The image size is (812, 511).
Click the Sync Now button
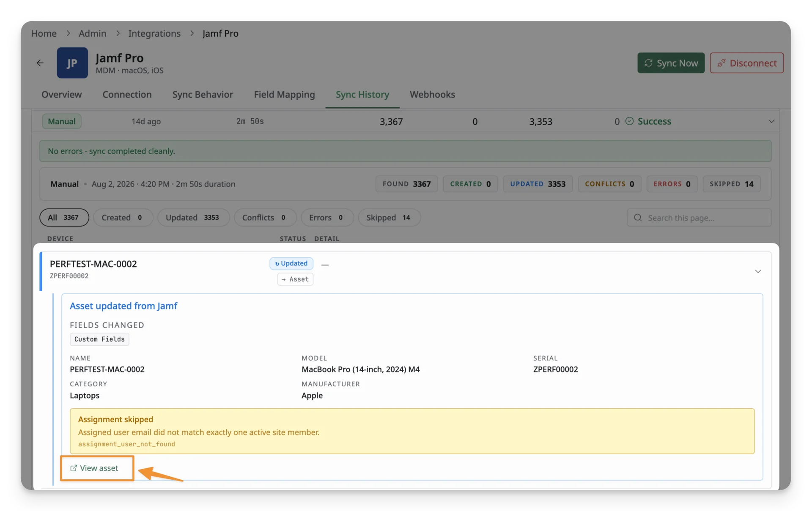(x=671, y=63)
